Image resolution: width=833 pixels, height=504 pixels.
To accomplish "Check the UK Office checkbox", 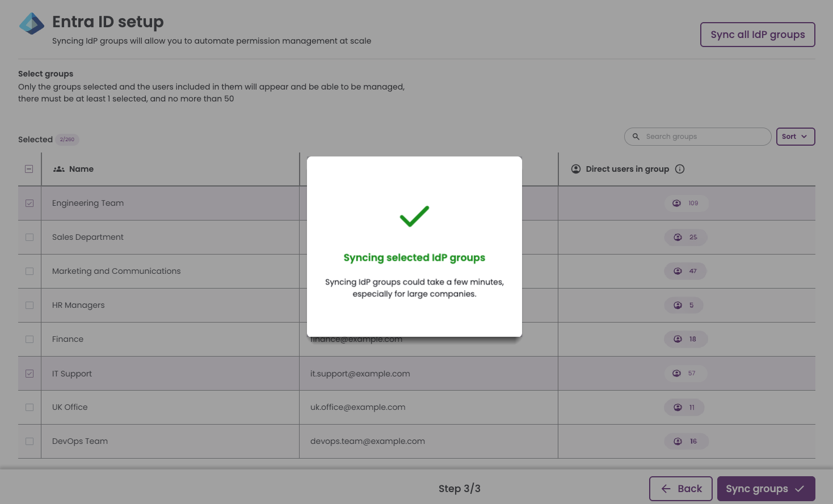I will click(30, 407).
